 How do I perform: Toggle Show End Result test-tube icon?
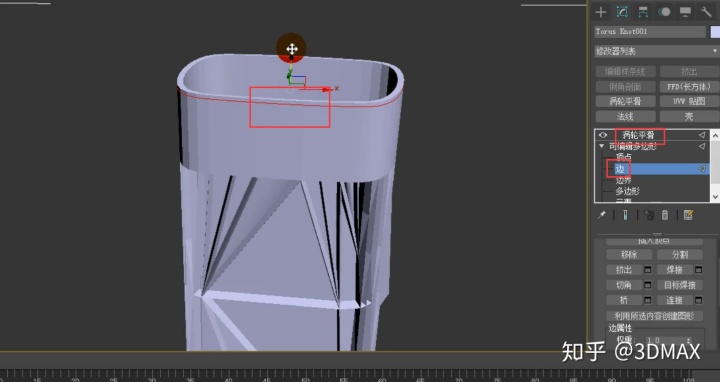tap(625, 215)
